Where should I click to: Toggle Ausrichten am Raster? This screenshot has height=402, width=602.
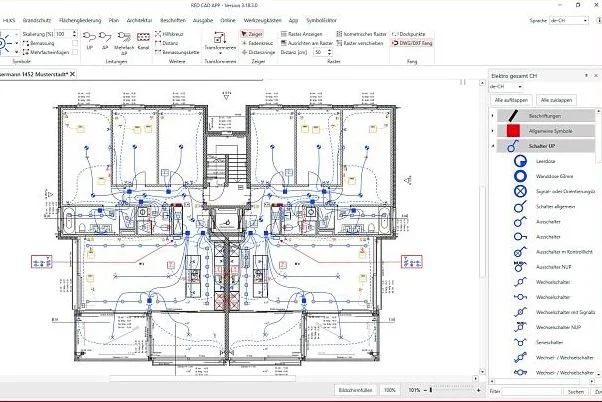click(x=306, y=43)
